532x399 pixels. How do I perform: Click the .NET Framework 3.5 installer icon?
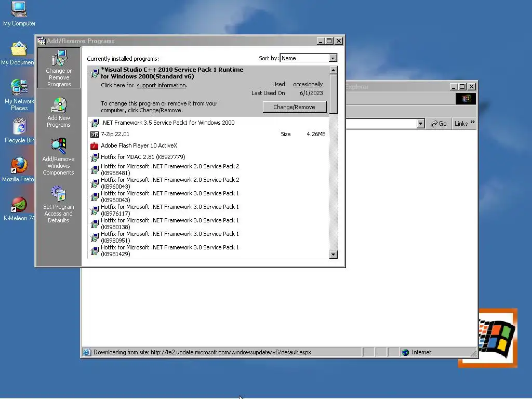(95, 123)
